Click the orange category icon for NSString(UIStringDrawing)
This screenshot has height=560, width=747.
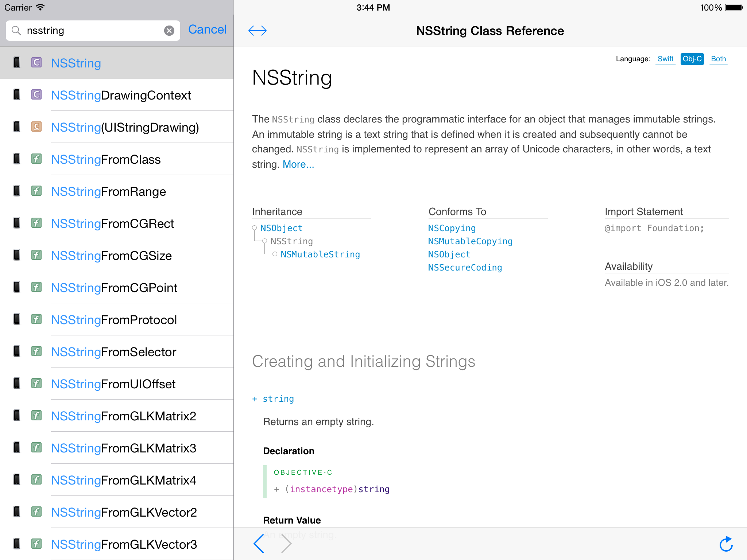click(36, 127)
